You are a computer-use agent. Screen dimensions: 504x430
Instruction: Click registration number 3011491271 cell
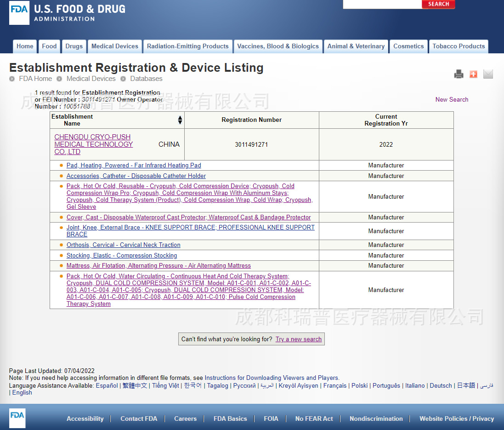coord(251,144)
